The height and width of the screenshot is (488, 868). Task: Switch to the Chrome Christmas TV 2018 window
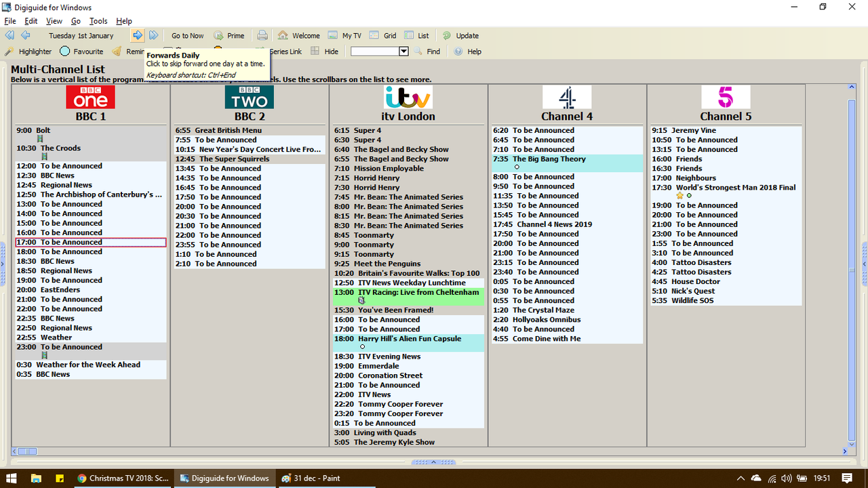pos(123,478)
